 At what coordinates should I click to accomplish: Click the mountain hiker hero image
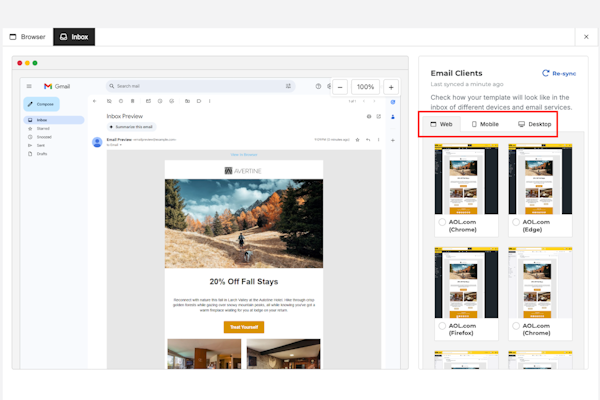coord(244,224)
